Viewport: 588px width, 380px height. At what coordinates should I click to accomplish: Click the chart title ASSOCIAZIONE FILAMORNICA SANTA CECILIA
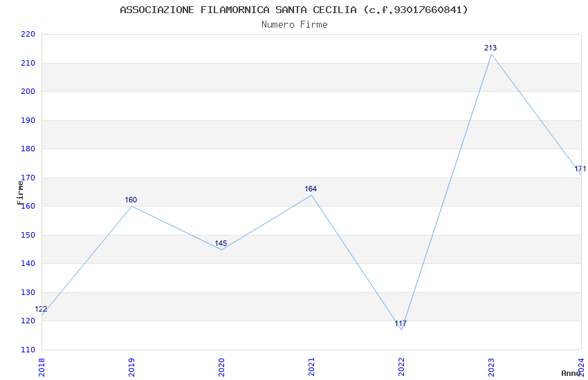point(294,10)
